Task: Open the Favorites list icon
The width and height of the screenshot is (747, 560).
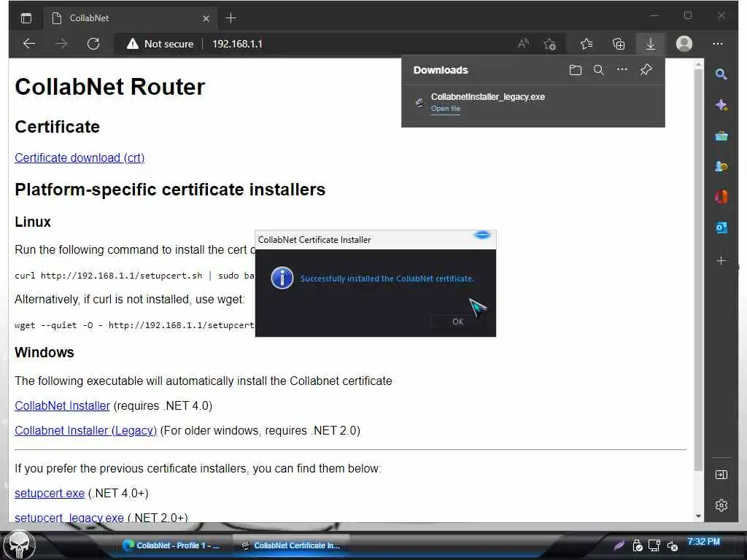Action: [587, 44]
